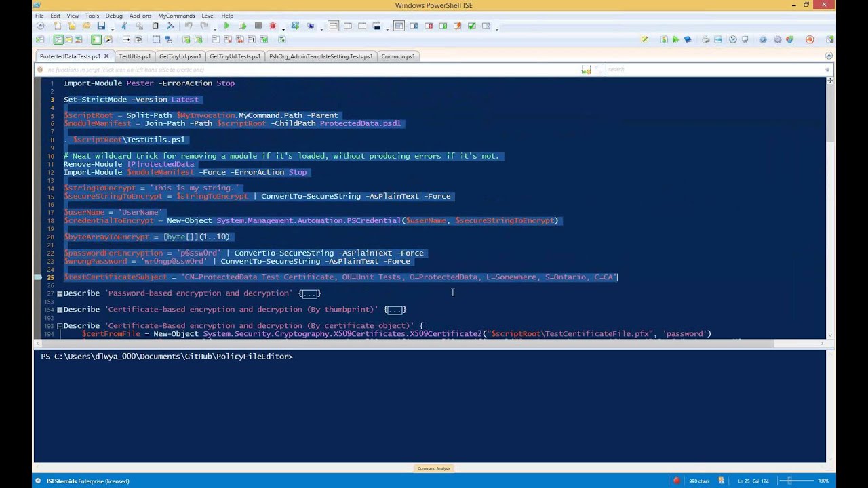The image size is (868, 488).
Task: Toggle Show Script Pane Right layout
Action: tap(348, 26)
